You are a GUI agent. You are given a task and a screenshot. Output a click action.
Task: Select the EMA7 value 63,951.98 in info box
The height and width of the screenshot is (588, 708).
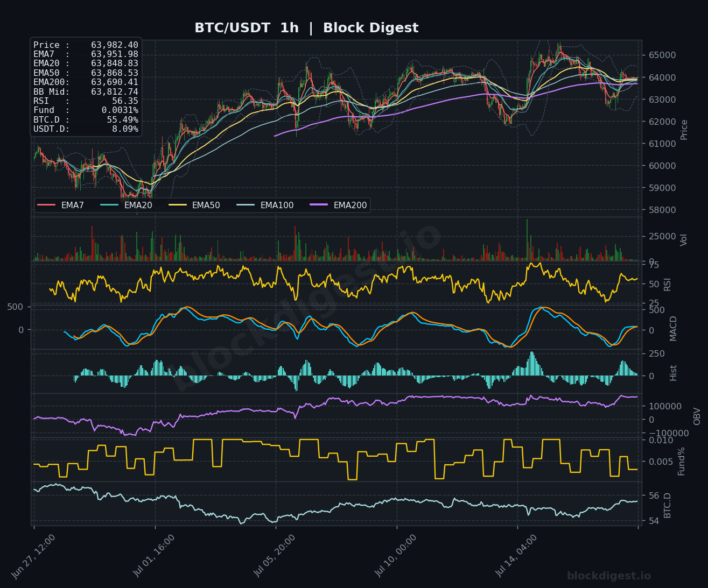coord(115,54)
